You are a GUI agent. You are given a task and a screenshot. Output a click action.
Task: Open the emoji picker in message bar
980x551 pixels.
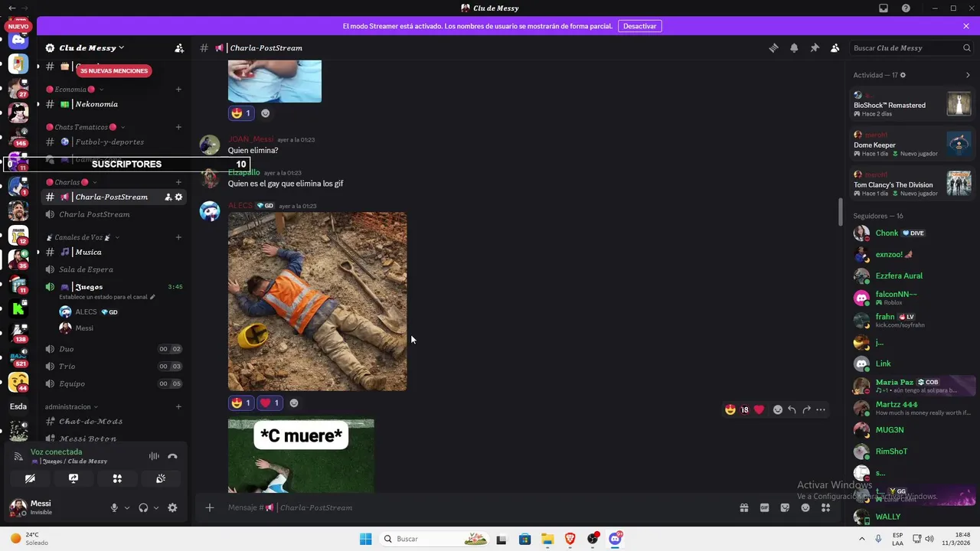(805, 507)
